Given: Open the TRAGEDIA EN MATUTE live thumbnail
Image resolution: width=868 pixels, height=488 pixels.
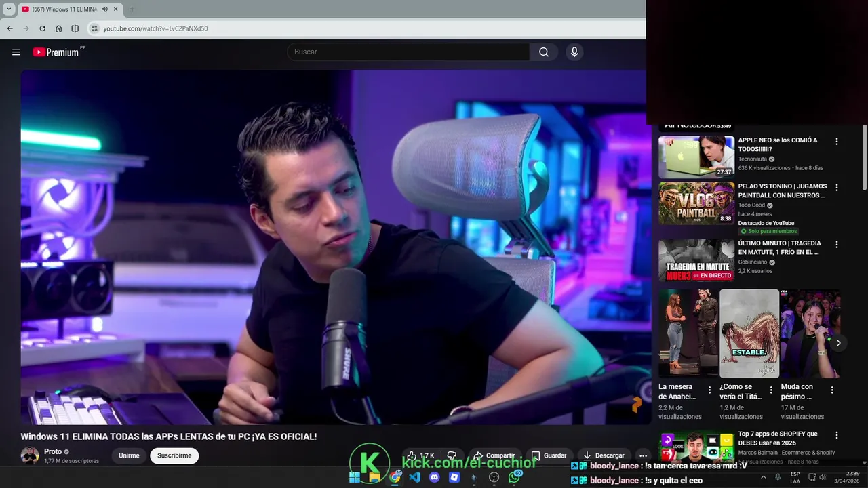Looking at the screenshot, I should coord(696,260).
